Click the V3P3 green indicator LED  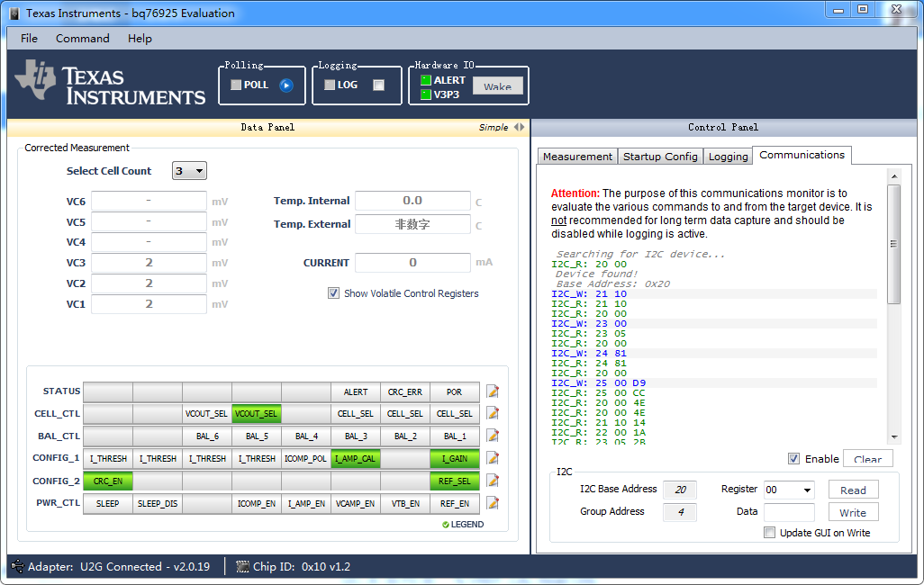(x=425, y=94)
